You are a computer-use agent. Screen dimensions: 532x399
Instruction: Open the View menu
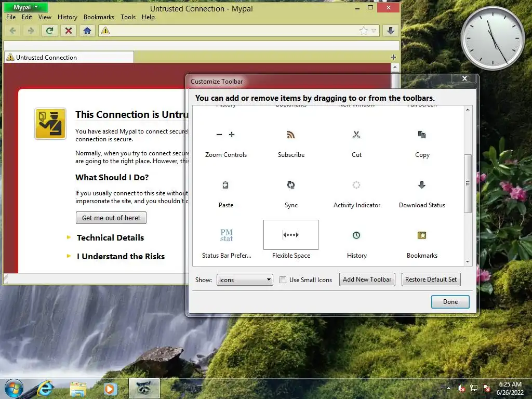tap(45, 17)
